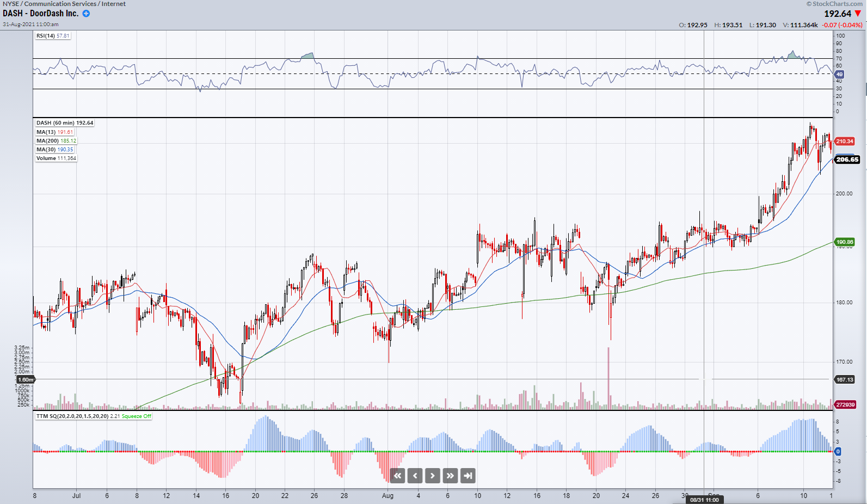Select the Volume legend entry
The width and height of the screenshot is (867, 504).
56,158
